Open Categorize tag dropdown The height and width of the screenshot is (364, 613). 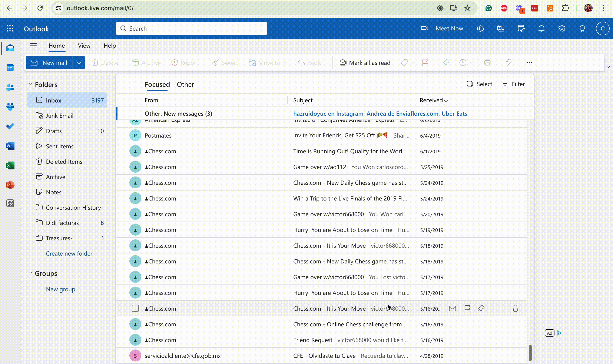coord(413,63)
